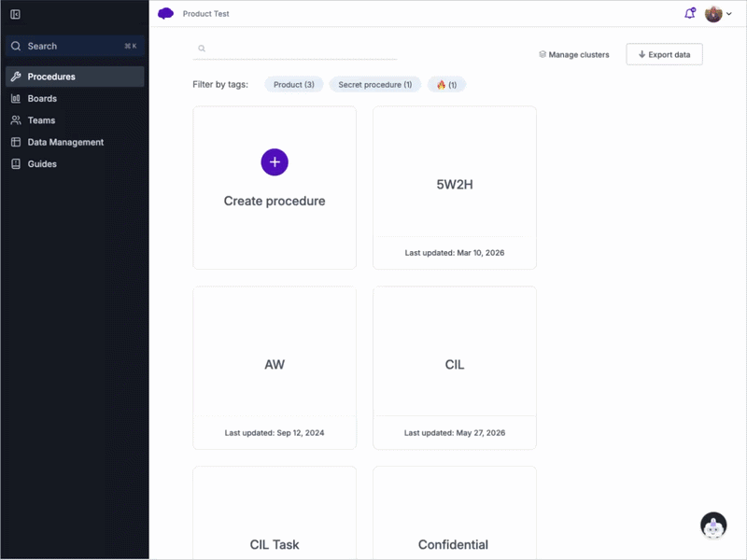Open the Confidential procedure card
Screen dimensions: 747x560
point(455,512)
